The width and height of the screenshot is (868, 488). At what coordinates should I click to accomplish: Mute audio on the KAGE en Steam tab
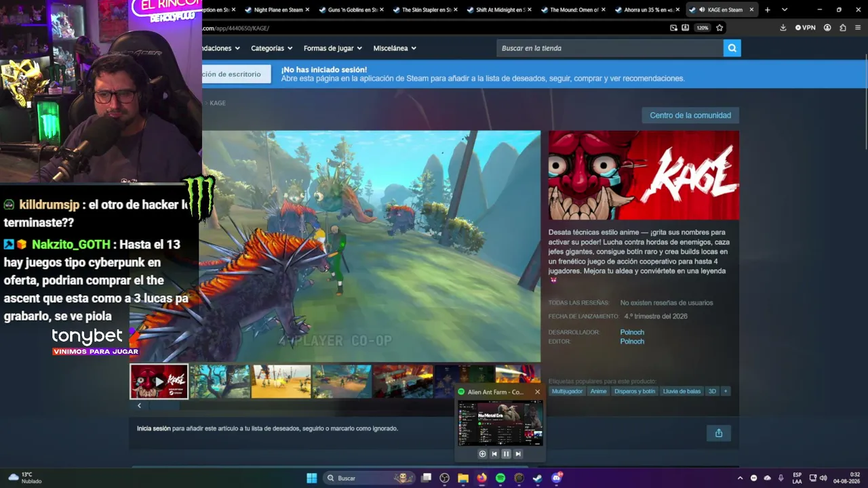pyautogui.click(x=701, y=9)
